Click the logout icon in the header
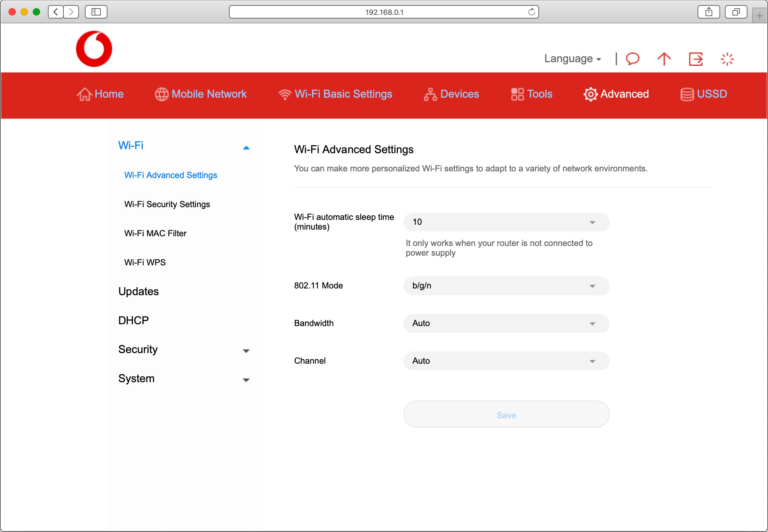The width and height of the screenshot is (768, 532). (696, 59)
